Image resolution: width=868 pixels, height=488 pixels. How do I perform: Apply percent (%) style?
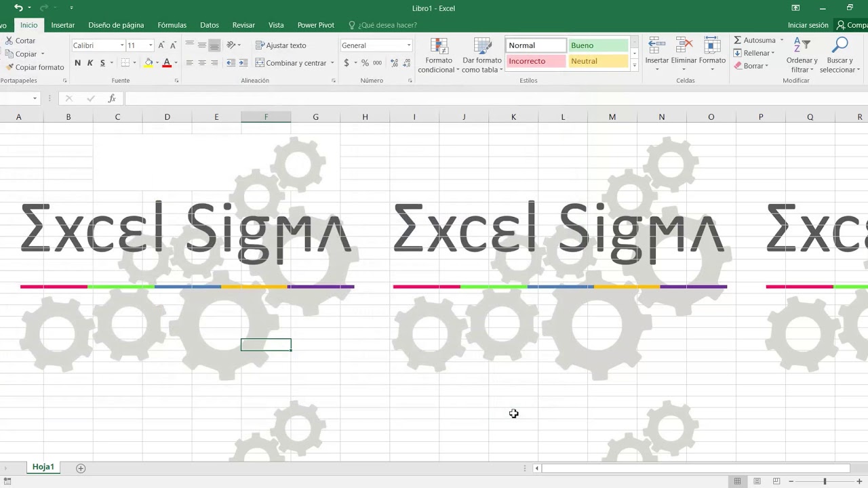click(365, 63)
